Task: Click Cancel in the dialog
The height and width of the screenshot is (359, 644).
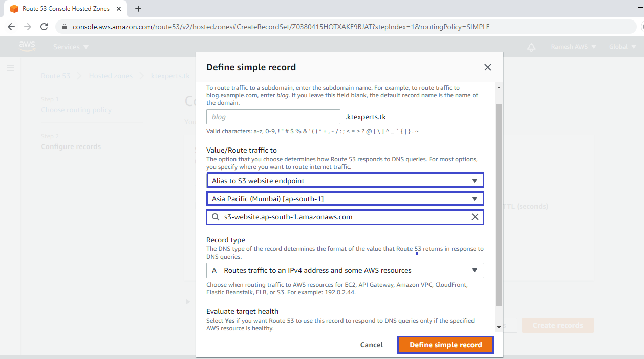Action: pos(372,345)
